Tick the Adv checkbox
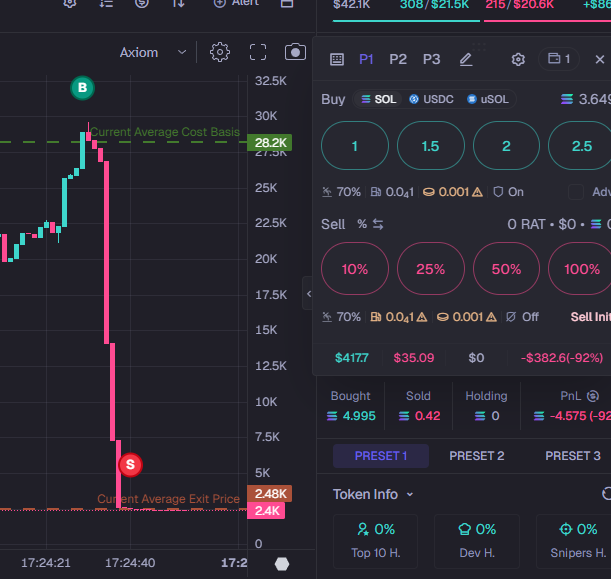The image size is (611, 579). (x=576, y=192)
